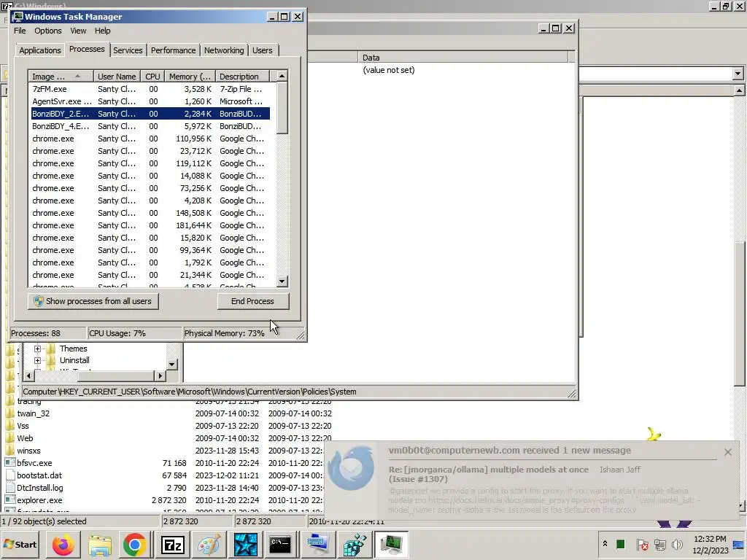Open Google Chrome from the taskbar
Viewport: 747px width, 560px height.
135,545
